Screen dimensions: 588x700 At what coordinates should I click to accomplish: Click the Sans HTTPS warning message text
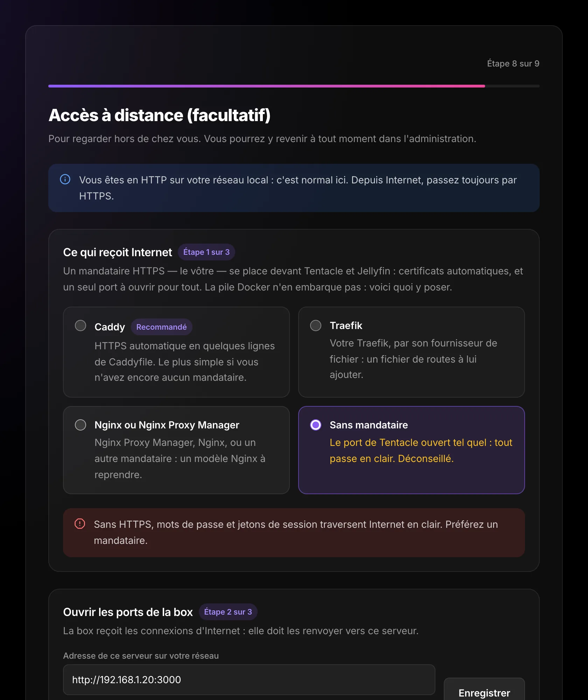(x=296, y=532)
